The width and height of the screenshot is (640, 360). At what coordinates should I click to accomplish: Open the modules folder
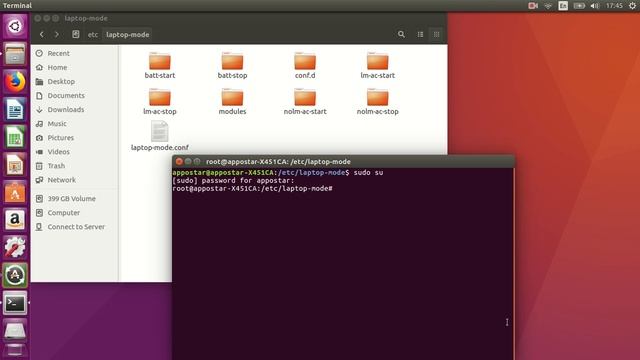pos(232,101)
